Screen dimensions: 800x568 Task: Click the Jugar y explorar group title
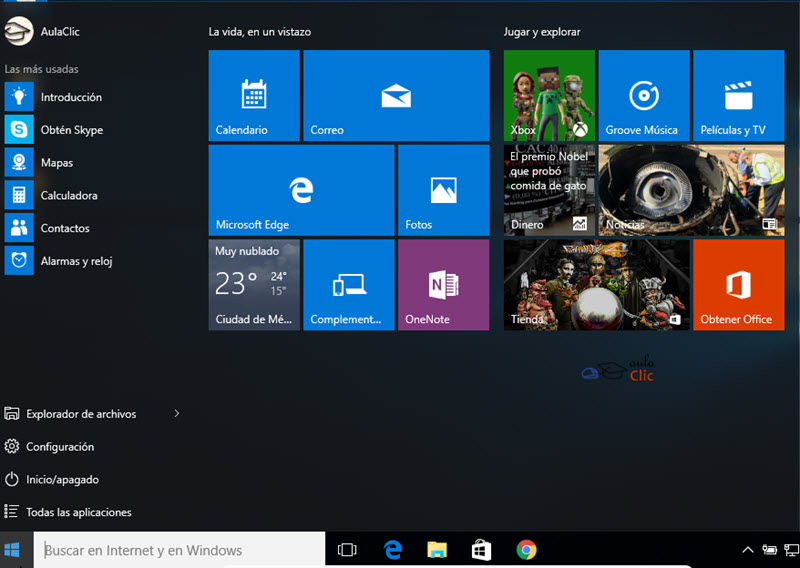542,32
